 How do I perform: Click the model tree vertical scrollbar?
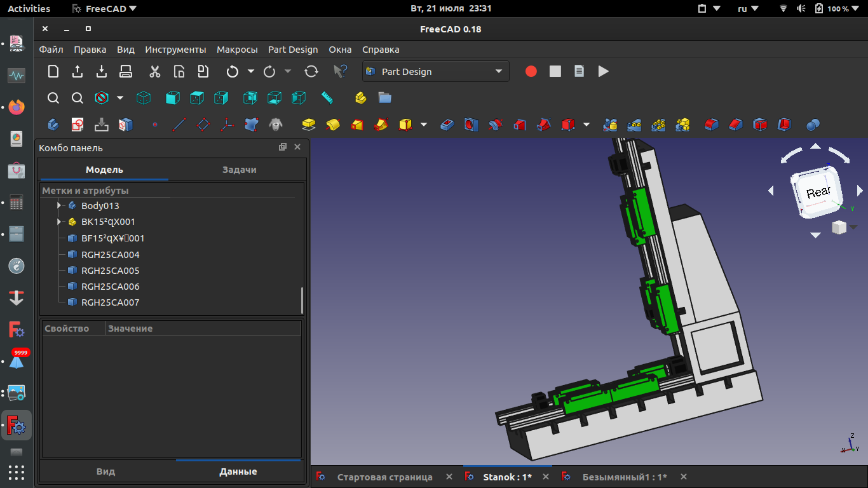point(302,300)
